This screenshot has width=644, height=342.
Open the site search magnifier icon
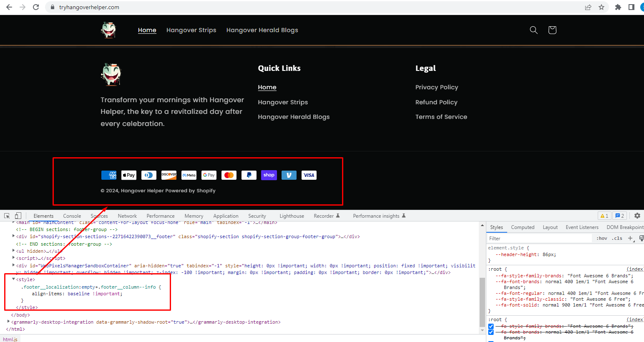pos(533,30)
